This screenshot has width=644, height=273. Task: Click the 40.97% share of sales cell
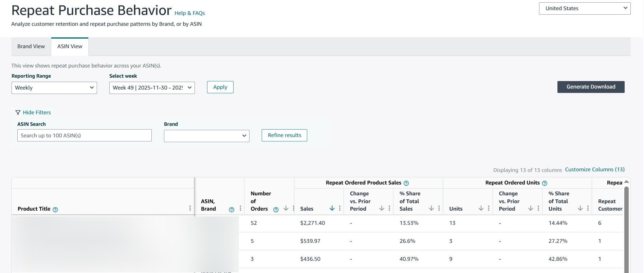[x=409, y=259]
